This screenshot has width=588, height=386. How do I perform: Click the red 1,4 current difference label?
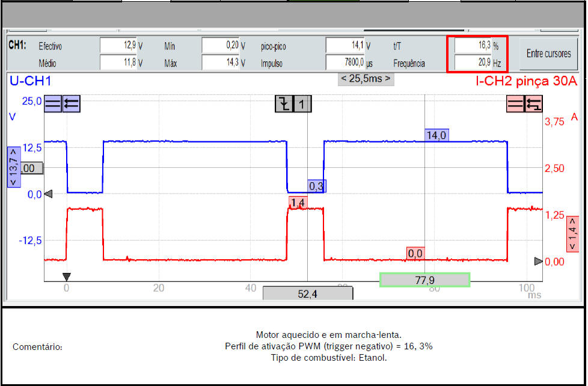(572, 237)
